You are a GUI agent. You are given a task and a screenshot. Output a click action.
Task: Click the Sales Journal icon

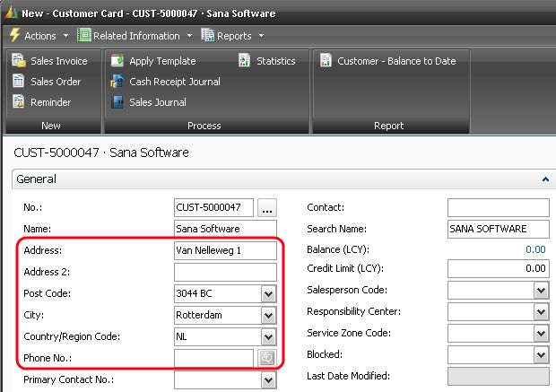117,102
